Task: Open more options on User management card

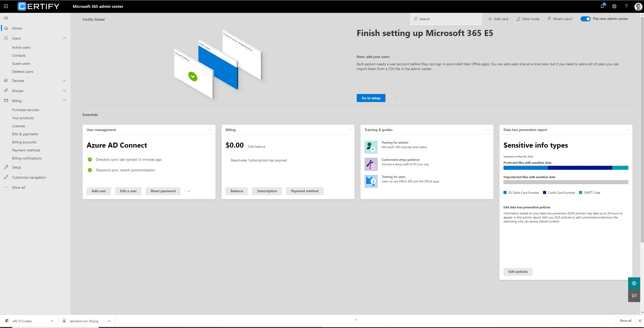Action: [x=210, y=130]
